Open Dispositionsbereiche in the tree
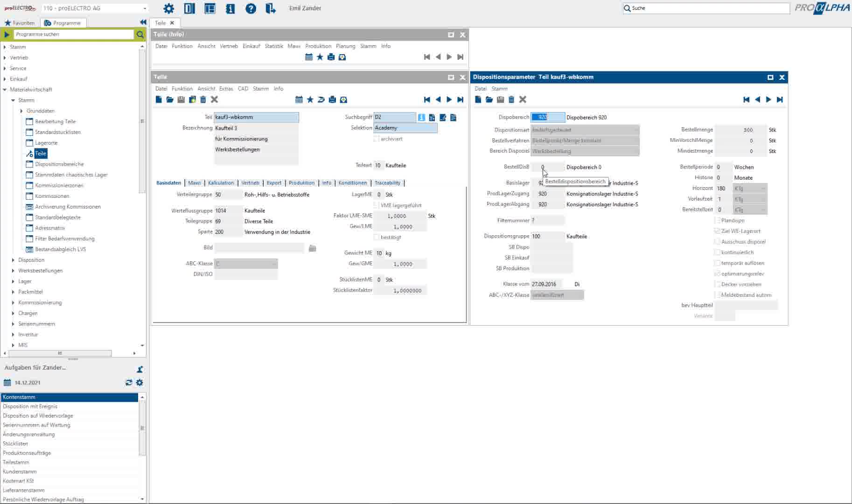 point(59,164)
